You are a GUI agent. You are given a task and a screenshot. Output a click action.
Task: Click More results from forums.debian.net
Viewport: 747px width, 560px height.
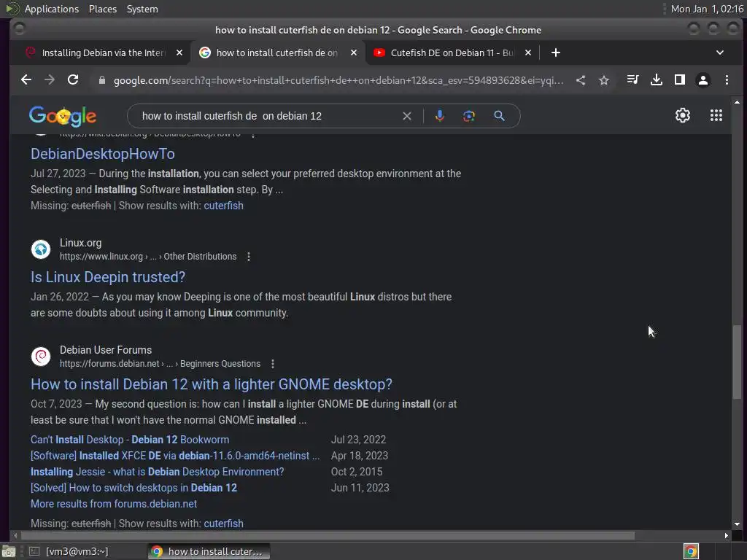[114, 504]
